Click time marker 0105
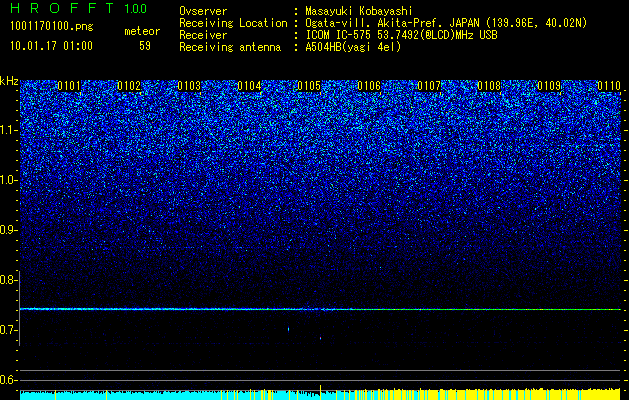The width and height of the screenshot is (629, 400). [x=309, y=86]
